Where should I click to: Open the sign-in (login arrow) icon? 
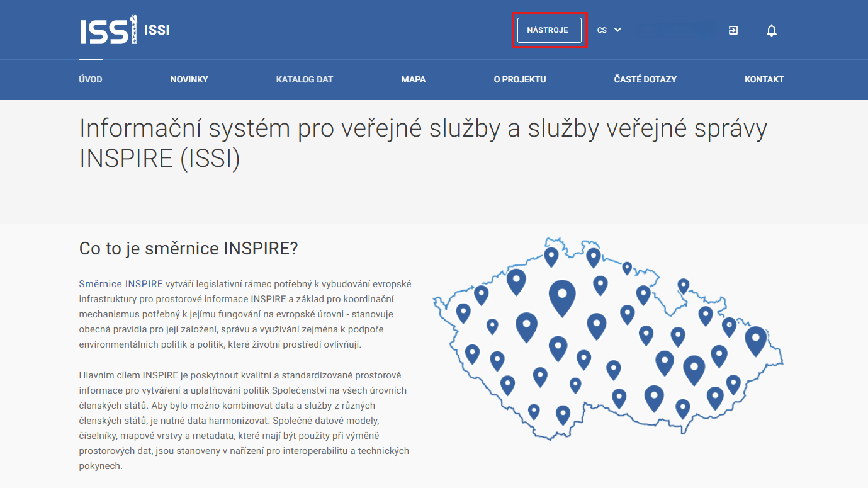[x=733, y=30]
